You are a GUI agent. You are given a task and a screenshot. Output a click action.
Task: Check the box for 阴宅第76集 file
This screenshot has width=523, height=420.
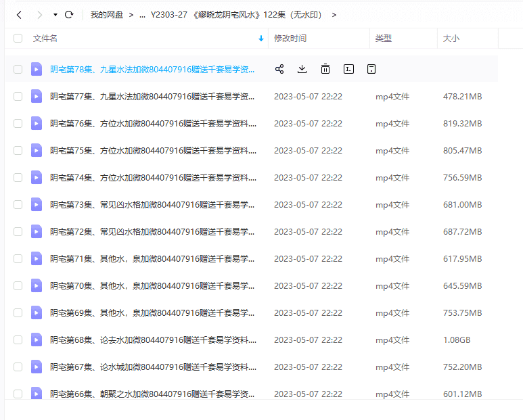18,124
